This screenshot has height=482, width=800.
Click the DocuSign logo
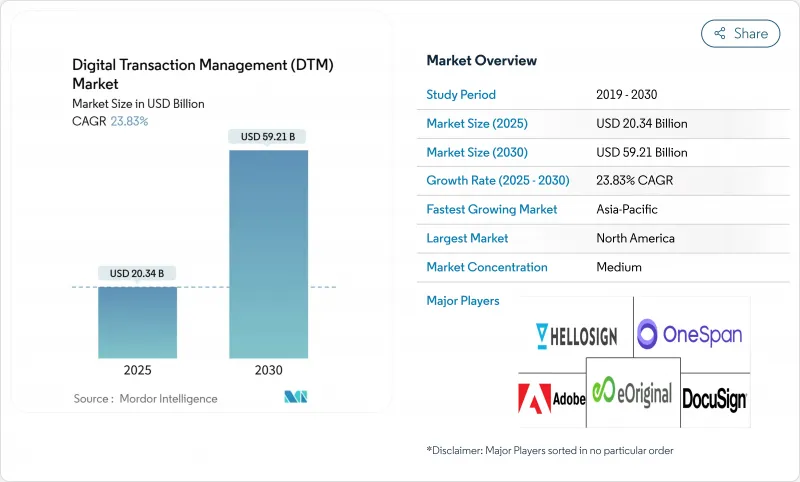coord(714,399)
